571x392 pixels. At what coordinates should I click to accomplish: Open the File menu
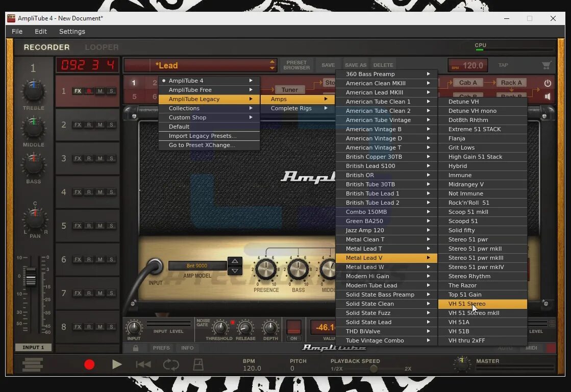coord(17,31)
